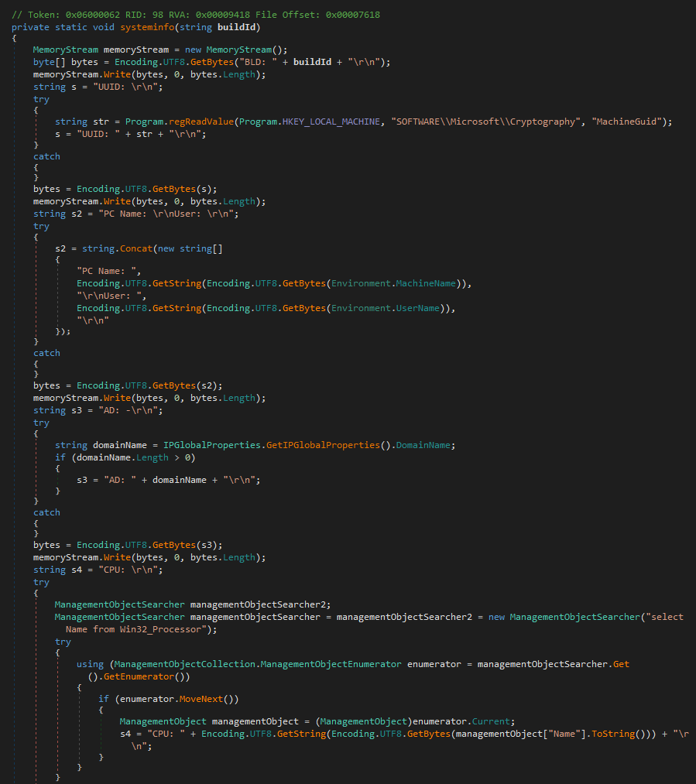Click the domainName.Length > 0 condition
This screenshot has width=696, height=784.
[133, 457]
